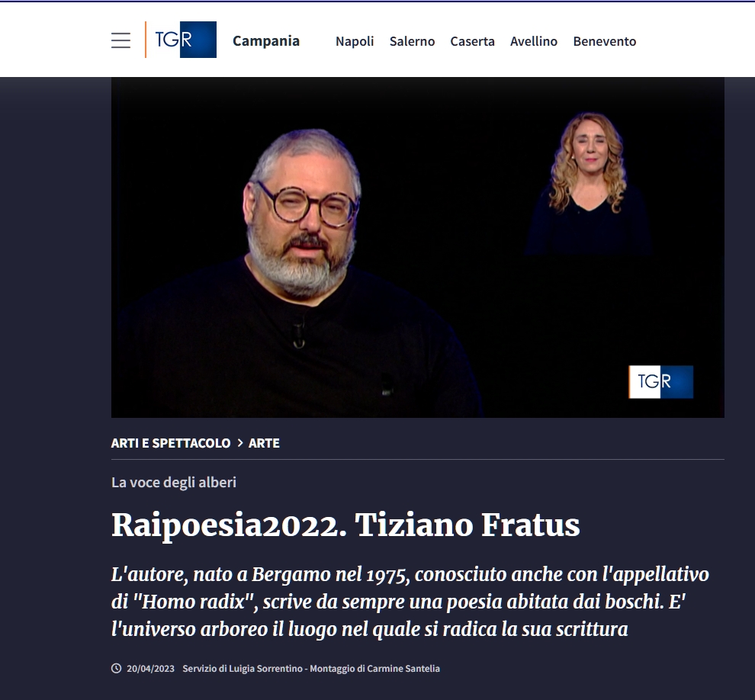Go to the Caserta section
Screen dimensions: 755x700
pyautogui.click(x=472, y=41)
